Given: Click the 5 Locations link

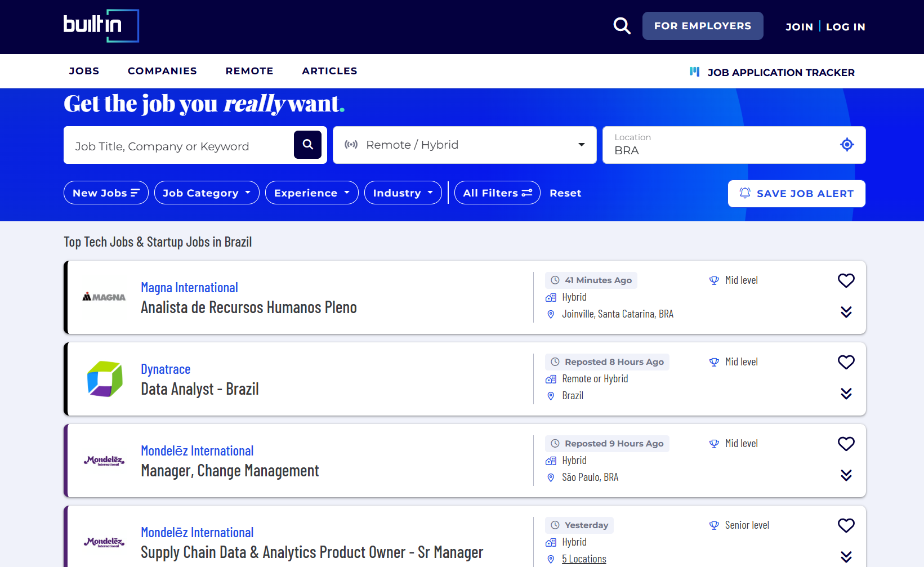Looking at the screenshot, I should point(584,559).
